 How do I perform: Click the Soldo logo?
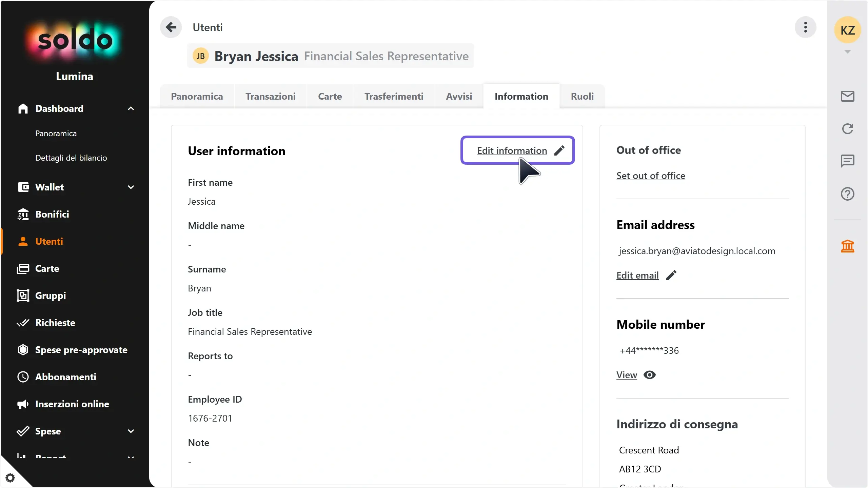pos(75,41)
